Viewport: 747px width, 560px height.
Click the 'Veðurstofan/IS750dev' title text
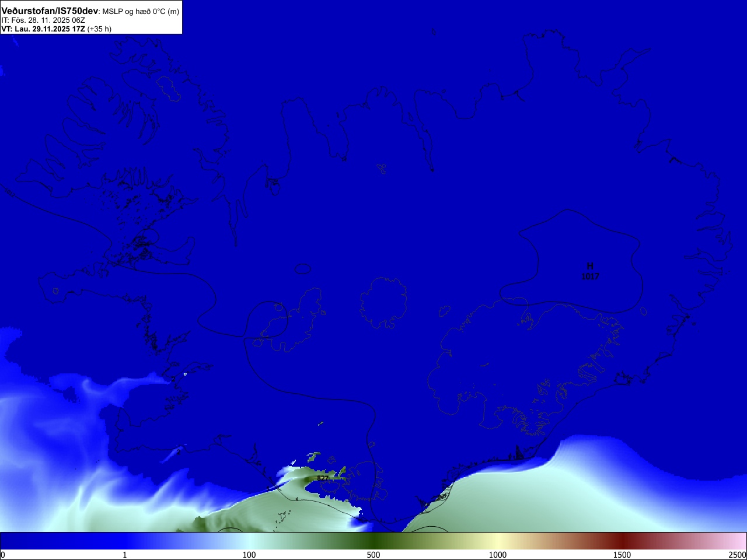50,11
